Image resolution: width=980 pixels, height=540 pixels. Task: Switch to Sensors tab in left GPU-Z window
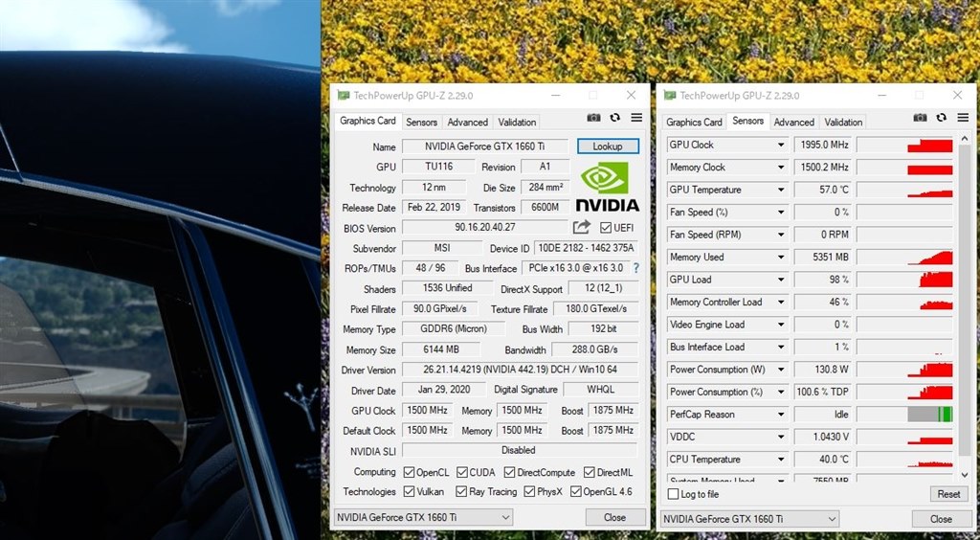pyautogui.click(x=421, y=122)
